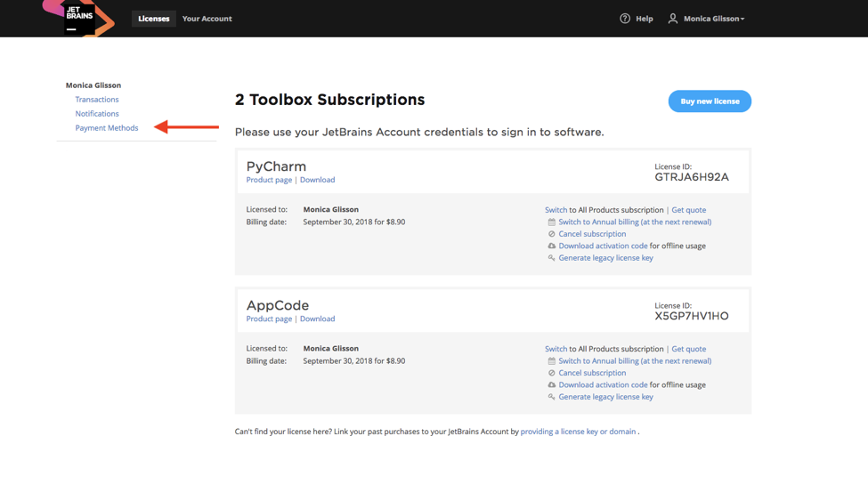Image resolution: width=868 pixels, height=493 pixels.
Task: Click providing a license key or domain
Action: click(x=578, y=432)
